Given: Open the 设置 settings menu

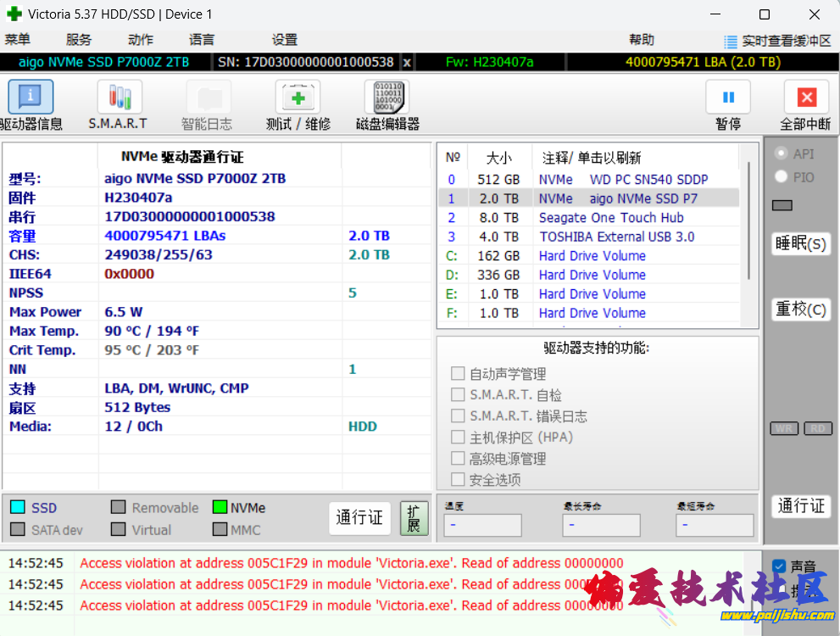Looking at the screenshot, I should 285,39.
